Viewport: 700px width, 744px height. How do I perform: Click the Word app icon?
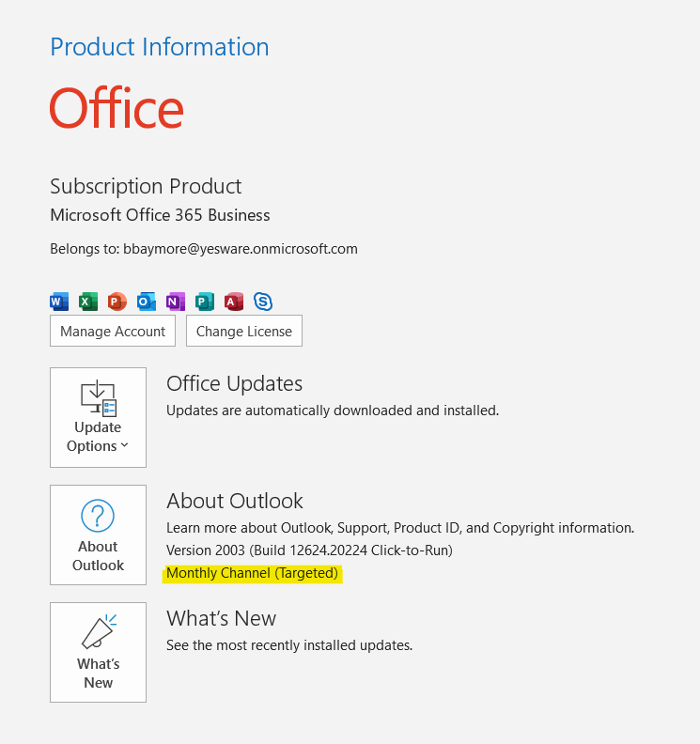click(x=59, y=302)
